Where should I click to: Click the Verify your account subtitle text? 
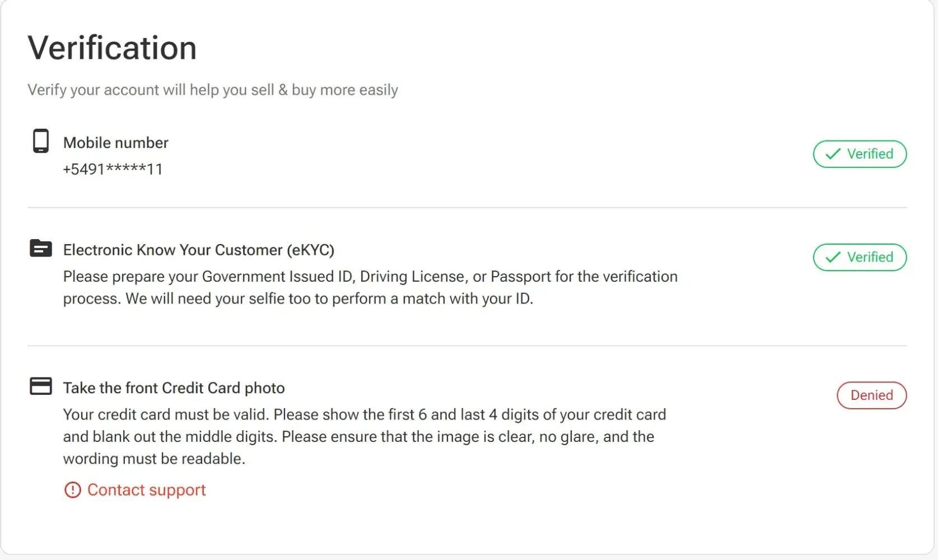(x=213, y=90)
